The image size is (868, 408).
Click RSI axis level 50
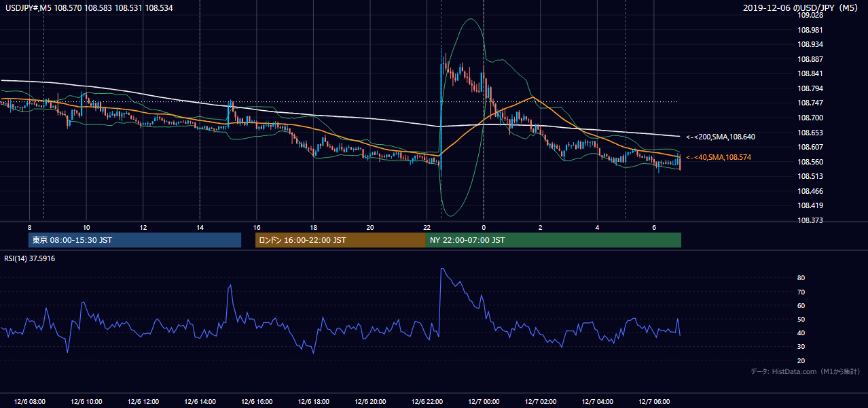(x=801, y=320)
